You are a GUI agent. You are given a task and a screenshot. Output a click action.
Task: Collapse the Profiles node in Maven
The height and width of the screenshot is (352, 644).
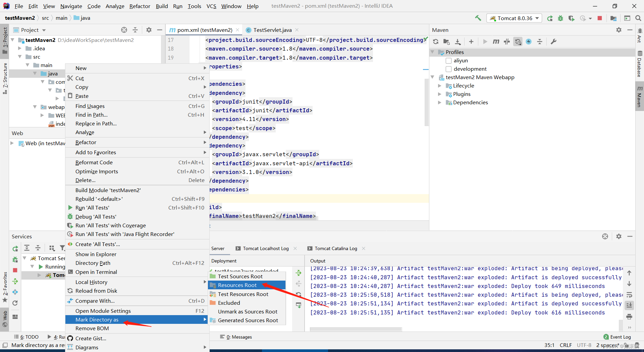pyautogui.click(x=433, y=52)
